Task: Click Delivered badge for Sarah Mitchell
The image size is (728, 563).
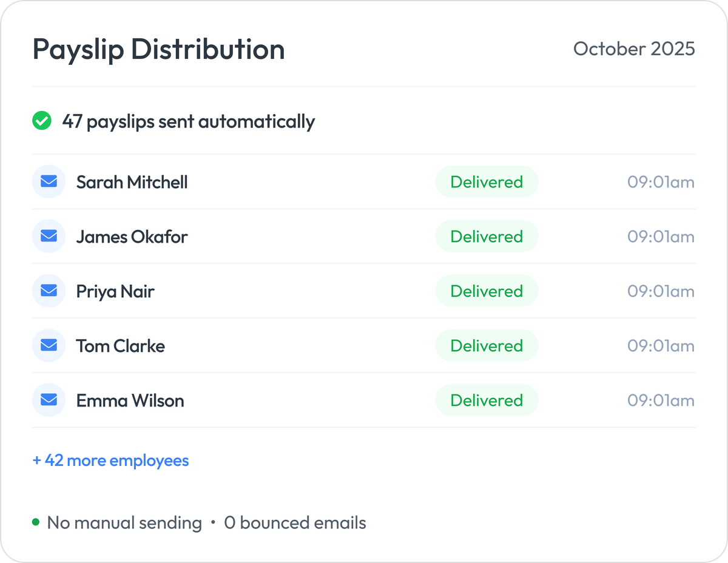Action: (487, 181)
